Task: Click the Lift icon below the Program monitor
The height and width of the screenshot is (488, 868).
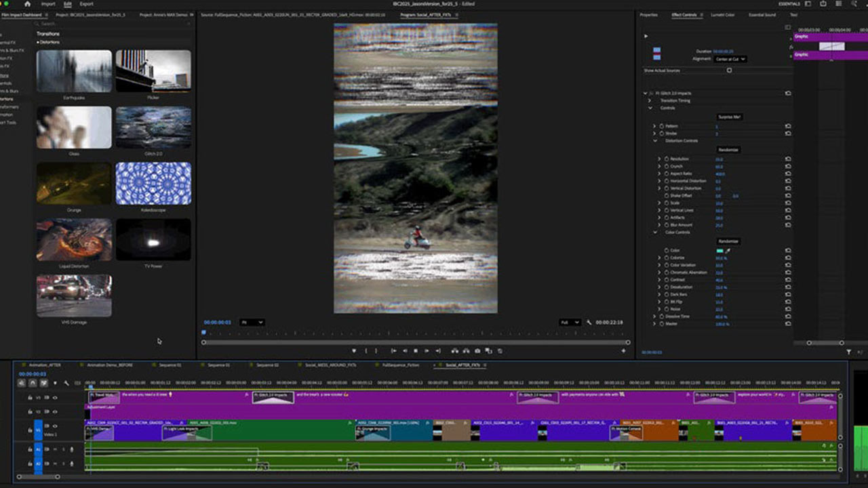Action: click(454, 351)
